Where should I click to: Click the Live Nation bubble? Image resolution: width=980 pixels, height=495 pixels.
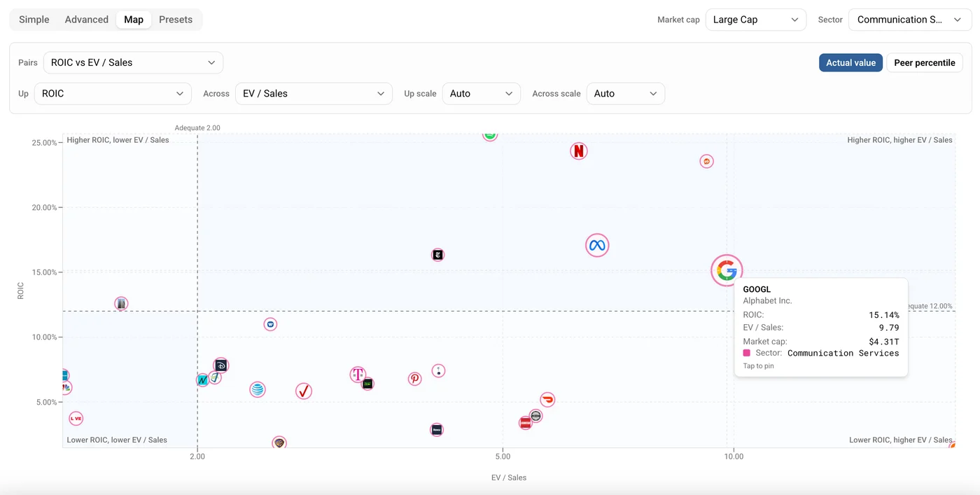click(76, 419)
